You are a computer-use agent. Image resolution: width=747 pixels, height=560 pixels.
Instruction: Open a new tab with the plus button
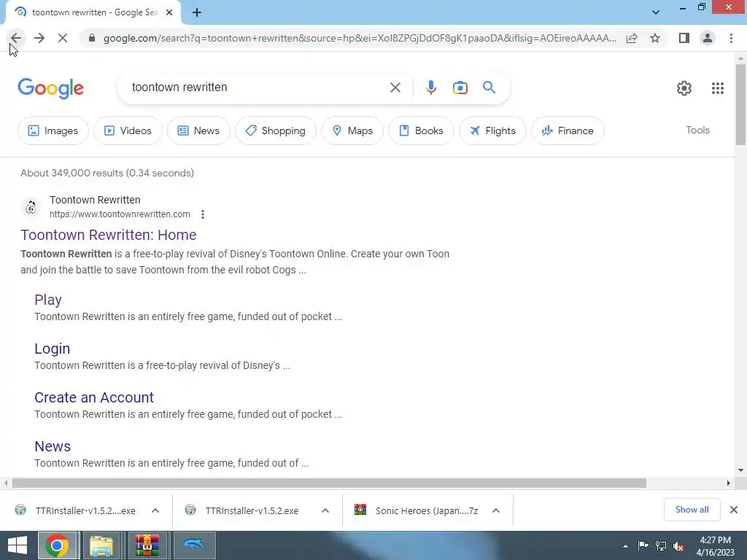(x=197, y=12)
